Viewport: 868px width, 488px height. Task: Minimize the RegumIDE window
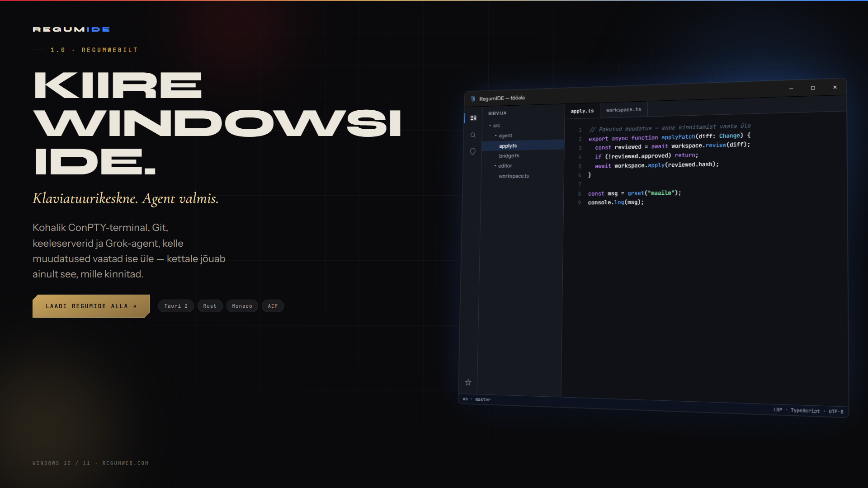click(x=791, y=89)
